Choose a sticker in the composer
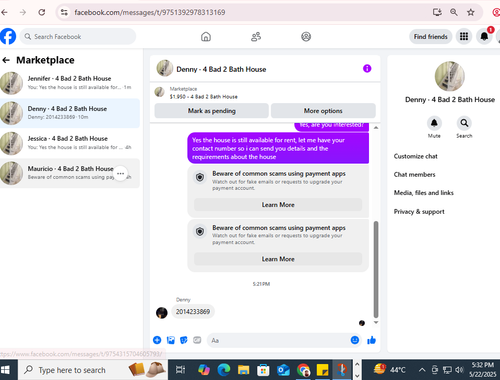500x380 pixels. coord(184,340)
